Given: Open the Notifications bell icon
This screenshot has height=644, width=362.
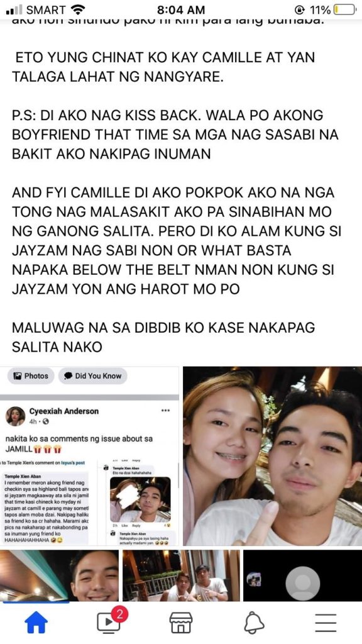Looking at the screenshot, I should pos(254,623).
